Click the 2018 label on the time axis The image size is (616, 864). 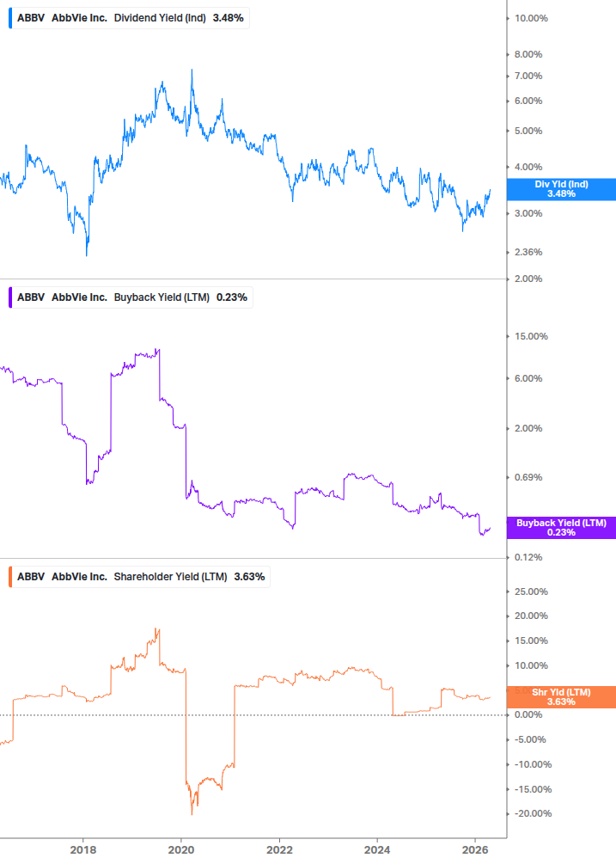click(x=83, y=850)
